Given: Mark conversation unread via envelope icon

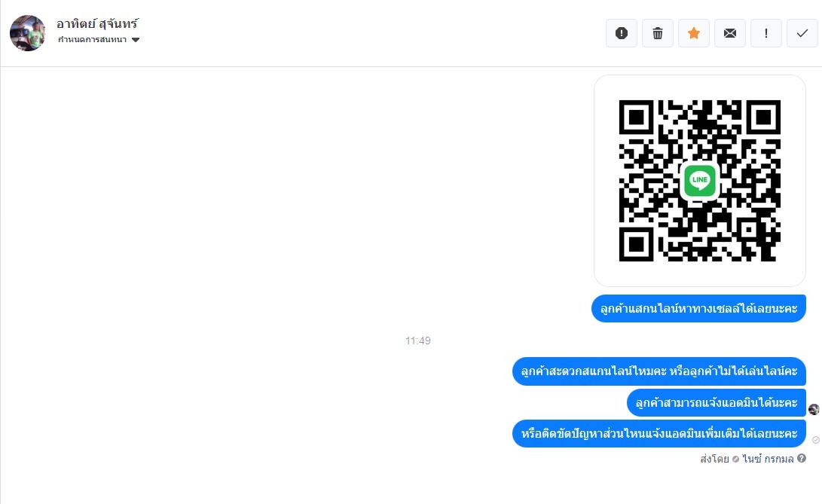Looking at the screenshot, I should 730,33.
